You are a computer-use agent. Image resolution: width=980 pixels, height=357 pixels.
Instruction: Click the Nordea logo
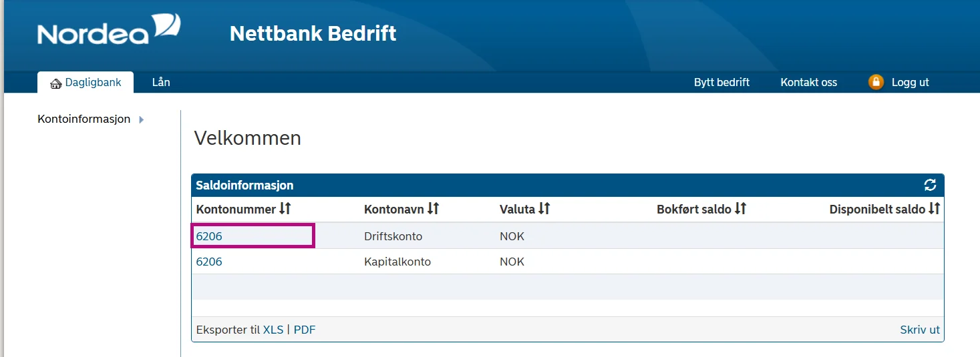109,30
